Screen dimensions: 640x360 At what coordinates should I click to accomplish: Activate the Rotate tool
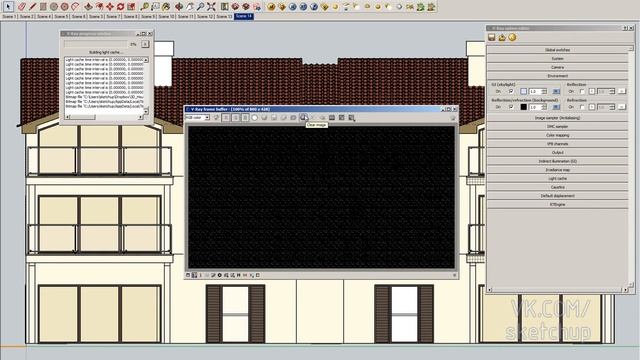(120, 7)
